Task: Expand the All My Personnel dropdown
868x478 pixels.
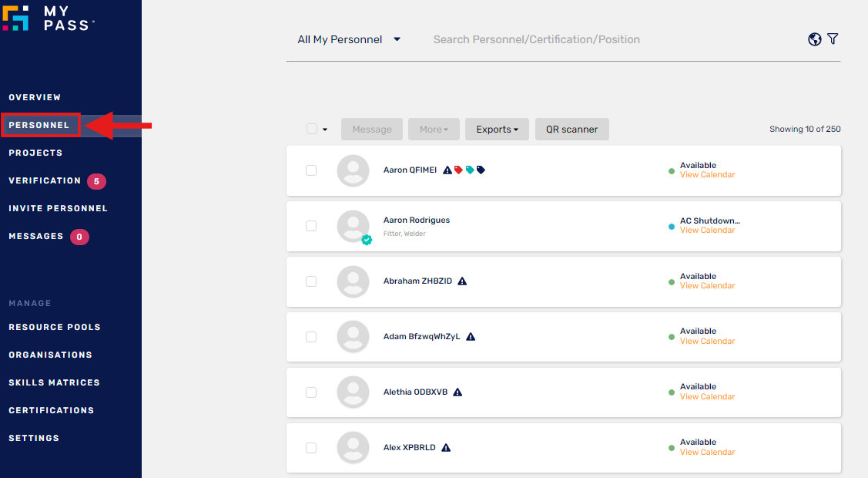Action: coord(349,39)
